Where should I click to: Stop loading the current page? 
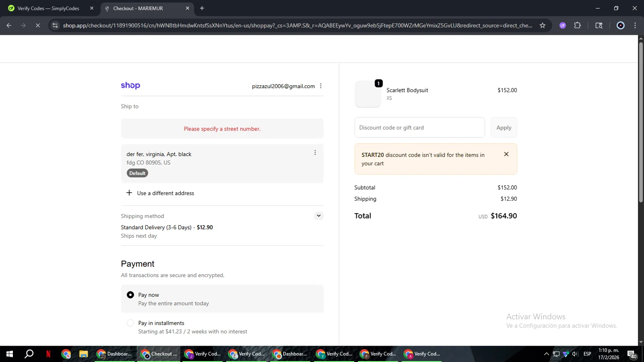pyautogui.click(x=38, y=25)
